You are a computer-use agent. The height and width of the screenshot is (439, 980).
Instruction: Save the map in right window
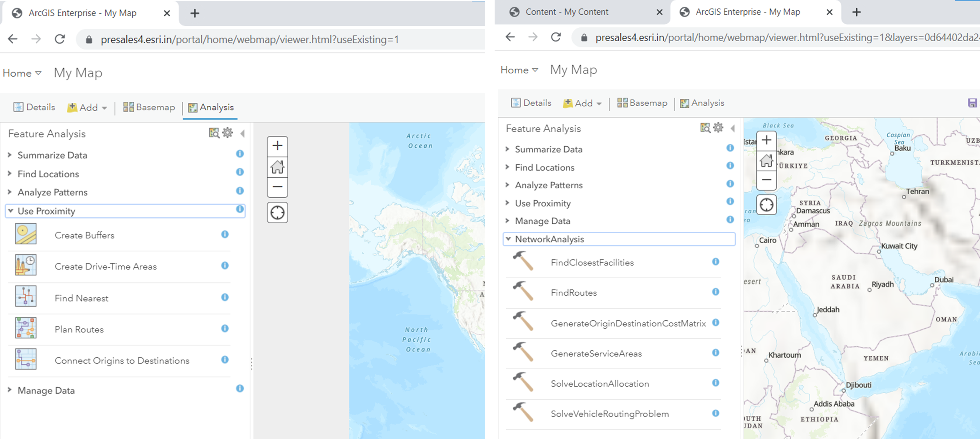972,103
